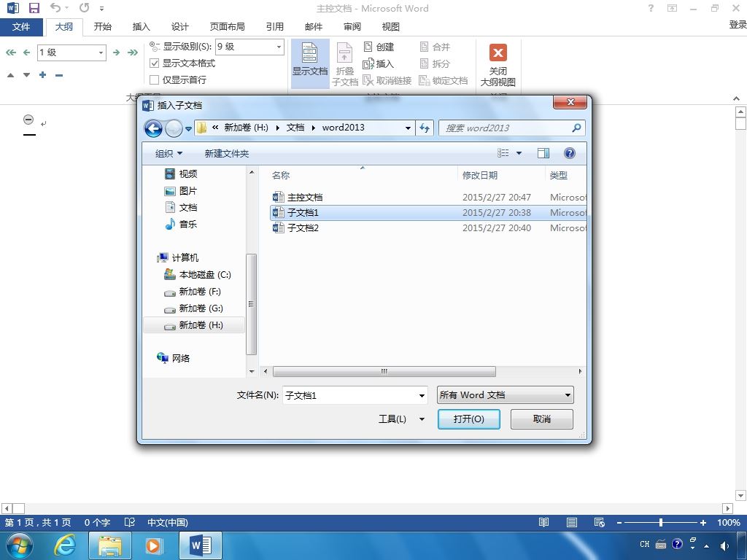The image size is (747, 560).
Task: Open the outline level 1 级 dropdown
Action: pyautogui.click(x=101, y=52)
